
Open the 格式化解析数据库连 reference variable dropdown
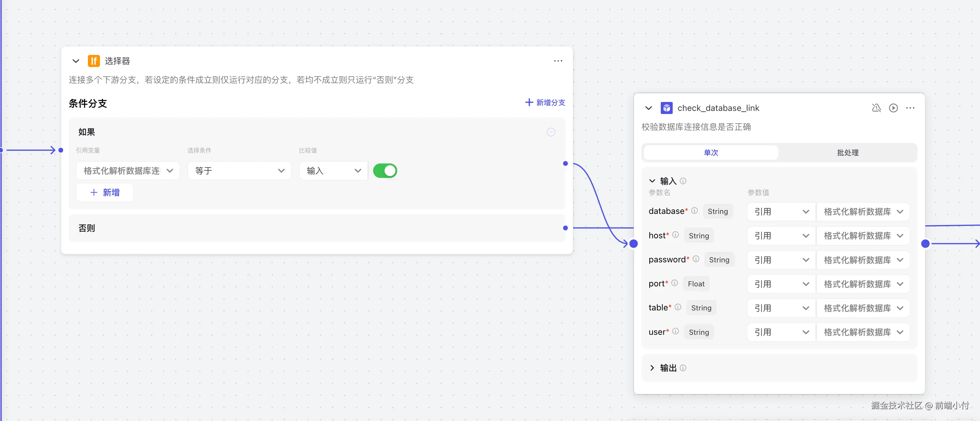pos(128,171)
